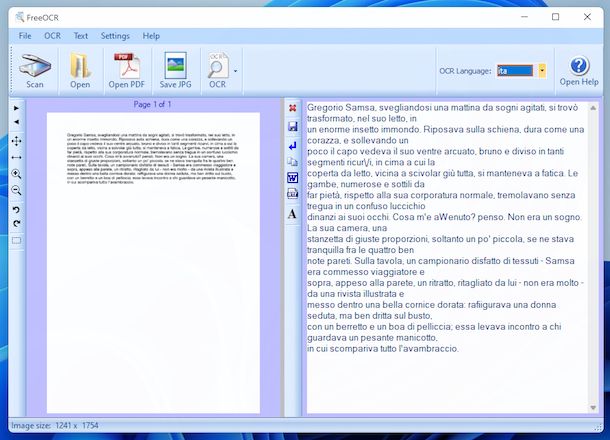Viewport: 610px width, 440px height.
Task: Change the font with the letter A icon
Action: [292, 214]
